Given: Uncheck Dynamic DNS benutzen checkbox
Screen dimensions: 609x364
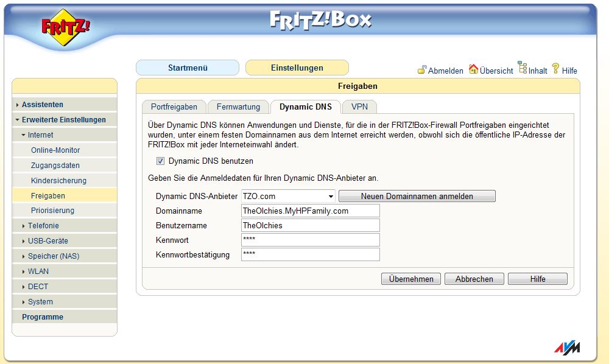Looking at the screenshot, I should [160, 161].
